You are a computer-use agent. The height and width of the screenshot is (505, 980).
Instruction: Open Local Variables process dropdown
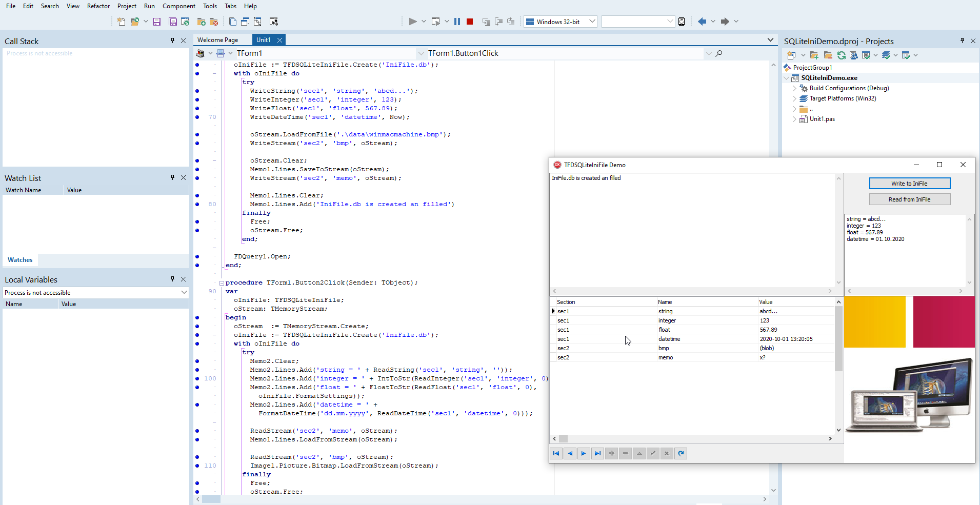pos(184,292)
